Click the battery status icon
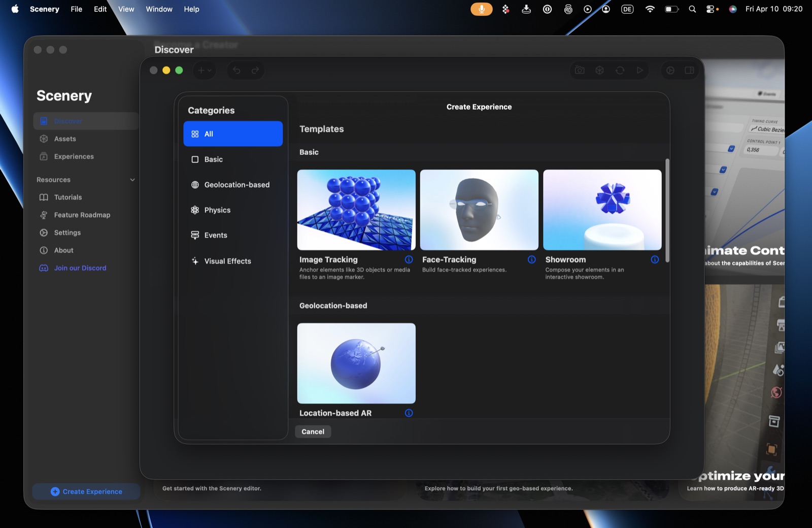Viewport: 812px width, 528px height. pos(671,9)
